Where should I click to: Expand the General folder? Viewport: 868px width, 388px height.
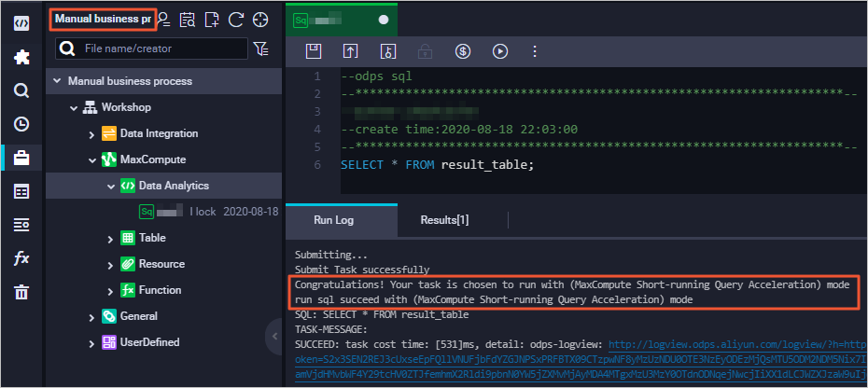[x=91, y=316]
